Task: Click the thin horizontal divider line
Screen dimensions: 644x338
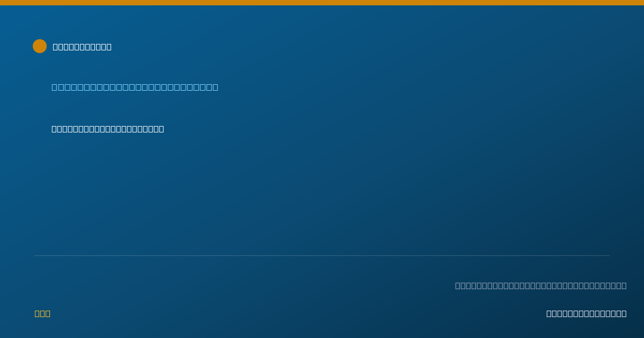Action: (322, 255)
